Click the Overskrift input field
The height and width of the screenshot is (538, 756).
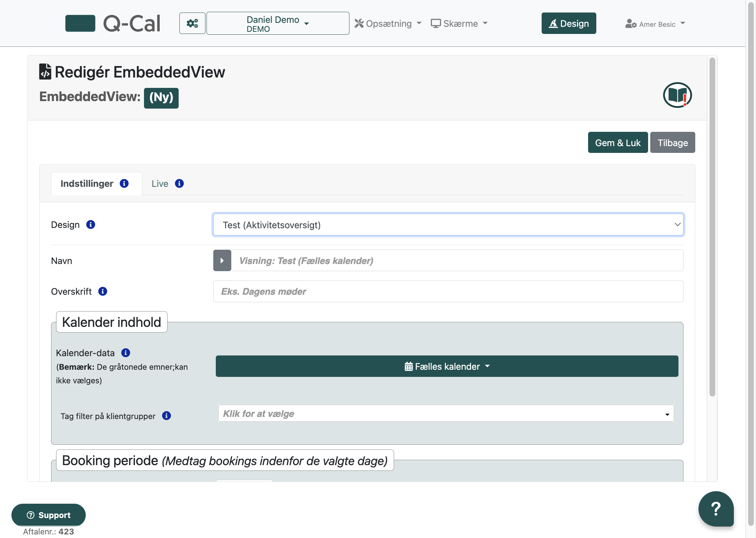click(448, 291)
